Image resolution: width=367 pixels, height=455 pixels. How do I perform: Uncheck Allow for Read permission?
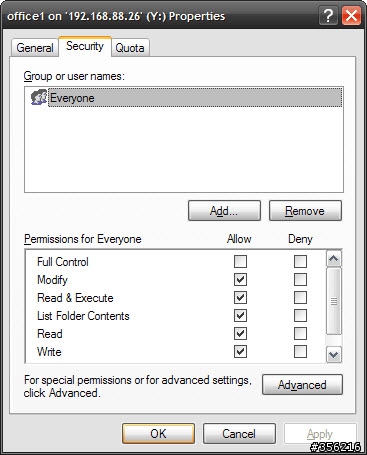(x=240, y=333)
